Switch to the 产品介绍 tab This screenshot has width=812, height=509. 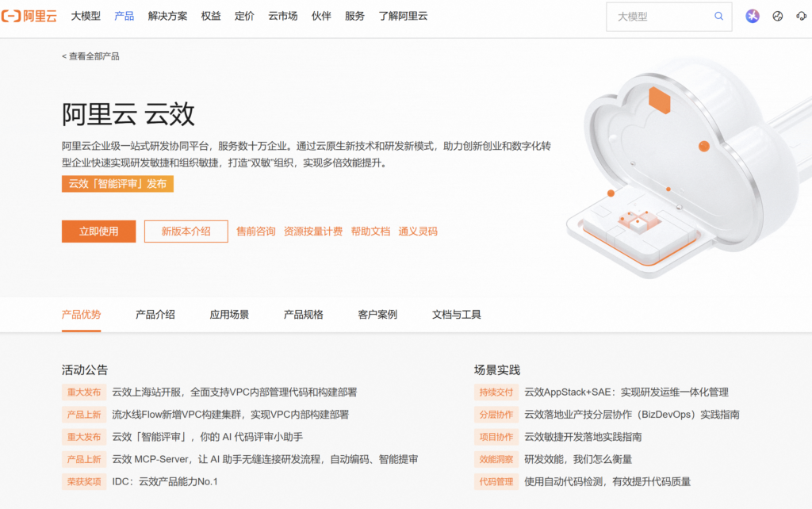pos(155,314)
